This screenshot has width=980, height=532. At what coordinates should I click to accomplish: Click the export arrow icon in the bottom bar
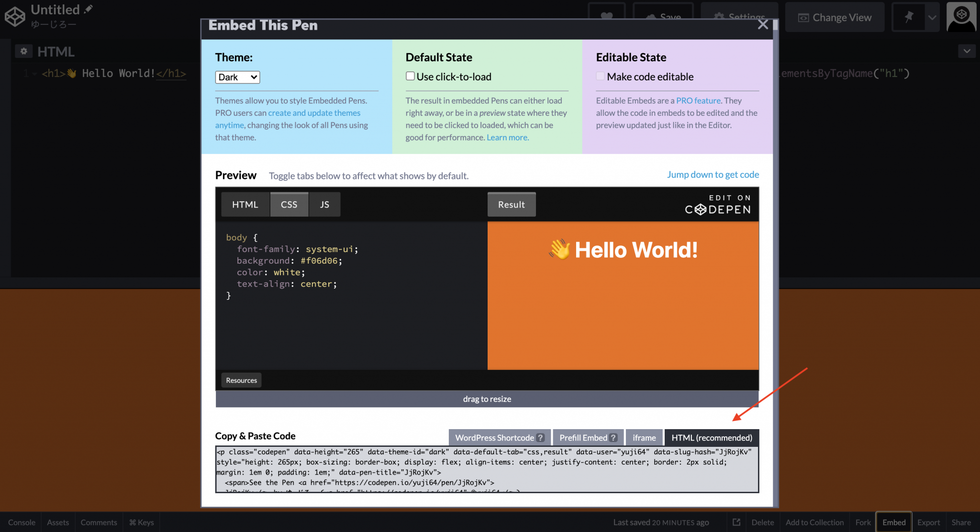point(736,522)
